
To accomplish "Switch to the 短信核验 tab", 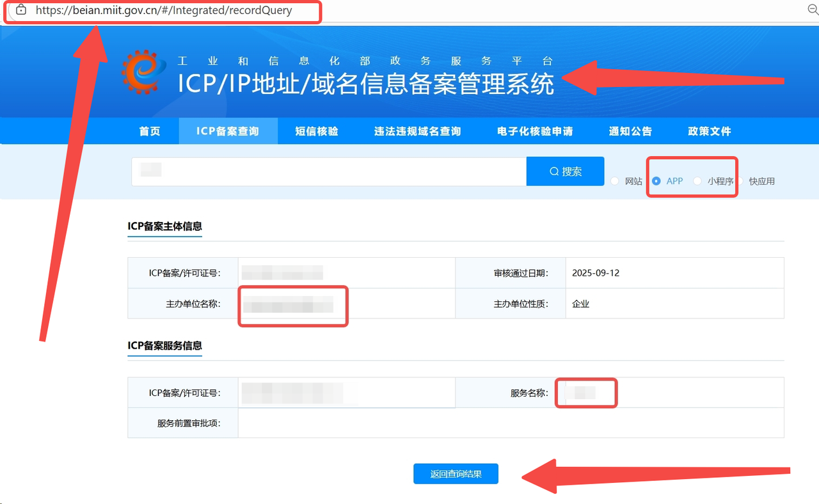I will click(317, 131).
